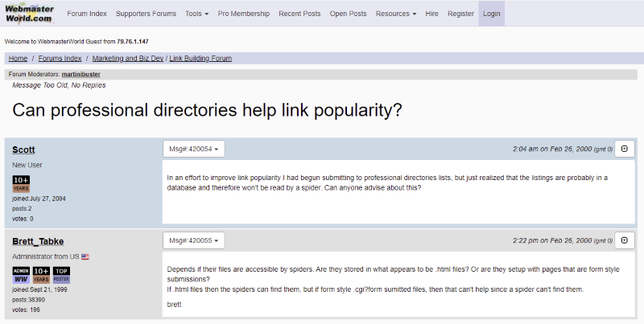Click the 'Message Too Old, No Replies' notice
Viewport: 644px width, 324px height.
click(59, 85)
